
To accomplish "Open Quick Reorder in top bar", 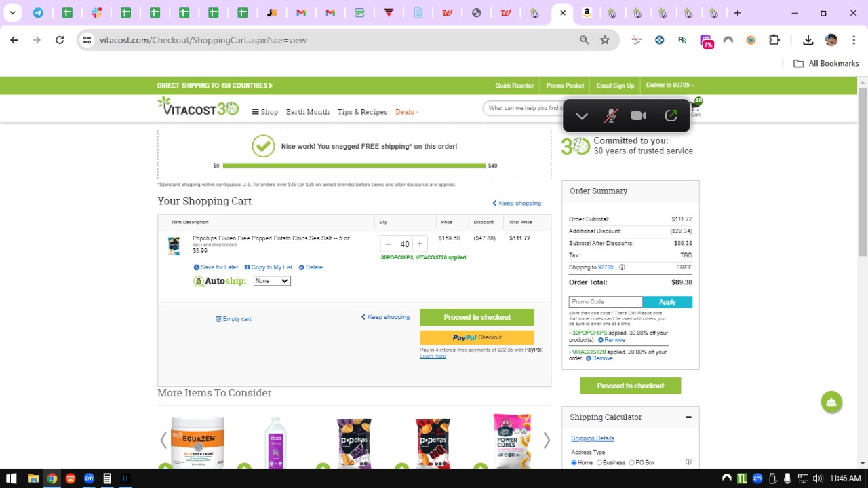I will tap(514, 86).
